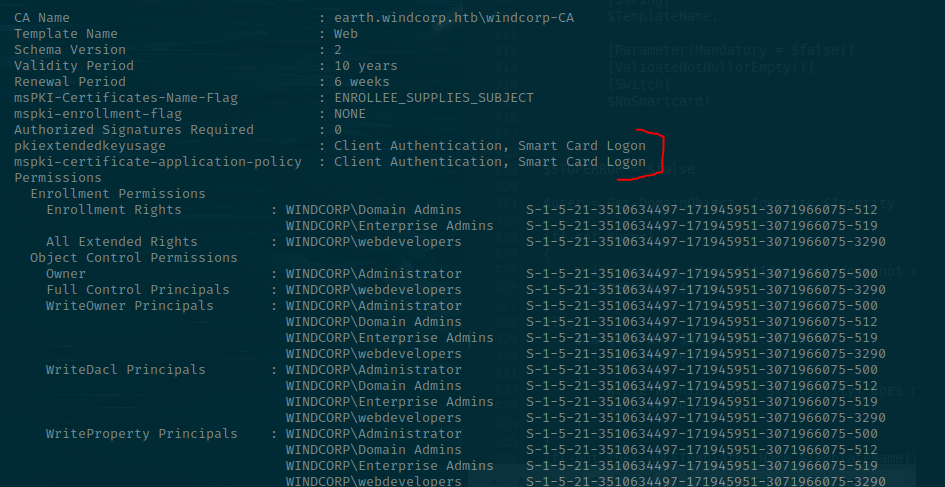Click the red hand-drawn bracket annotation
Screen dimensions: 945x487
point(655,152)
